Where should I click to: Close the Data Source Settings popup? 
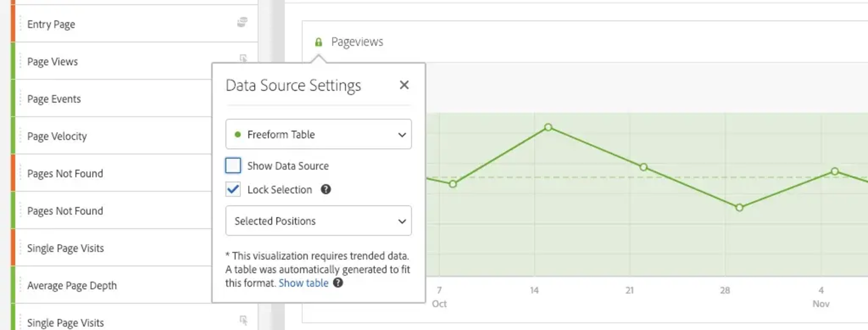tap(404, 85)
